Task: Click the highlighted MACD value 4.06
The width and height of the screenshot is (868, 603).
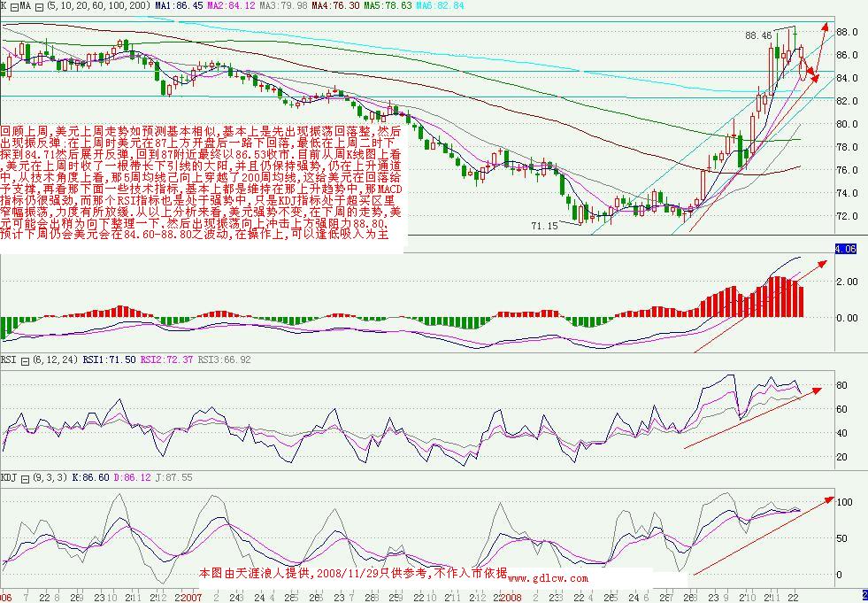Action: click(845, 250)
